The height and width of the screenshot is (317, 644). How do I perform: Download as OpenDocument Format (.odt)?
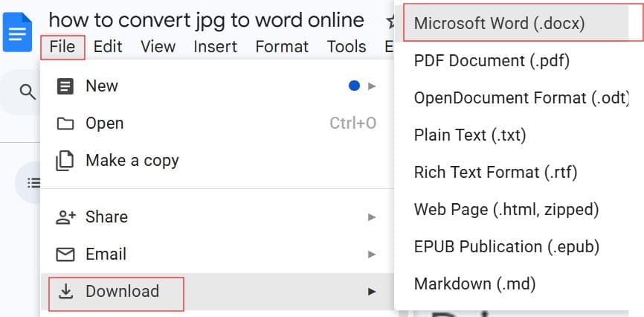pyautogui.click(x=512, y=98)
